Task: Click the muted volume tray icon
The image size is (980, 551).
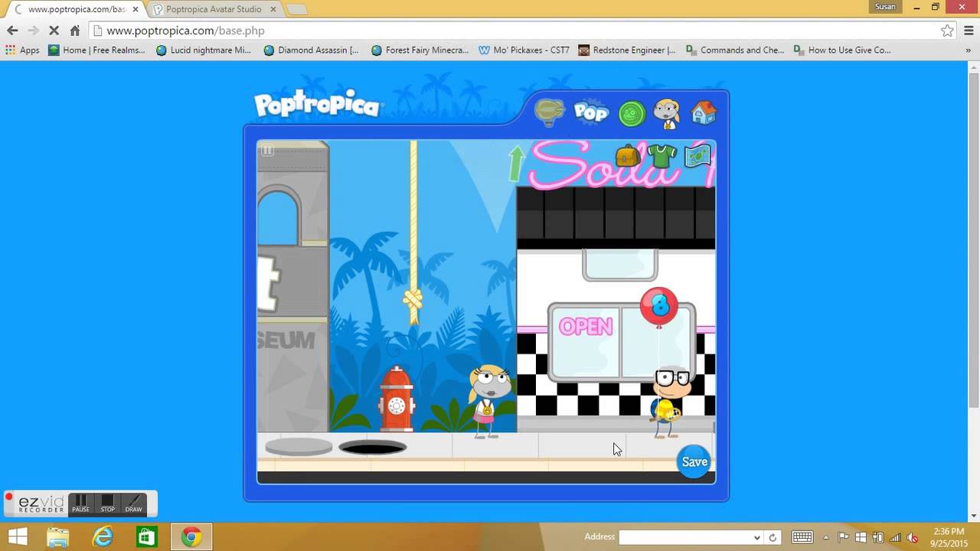Action: click(x=912, y=537)
